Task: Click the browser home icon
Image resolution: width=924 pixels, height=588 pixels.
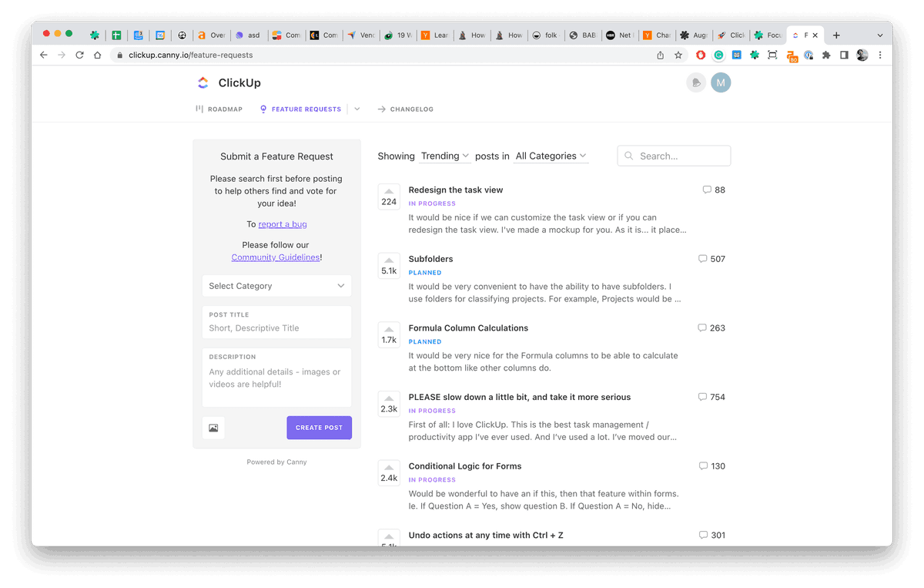Action: pyautogui.click(x=97, y=55)
